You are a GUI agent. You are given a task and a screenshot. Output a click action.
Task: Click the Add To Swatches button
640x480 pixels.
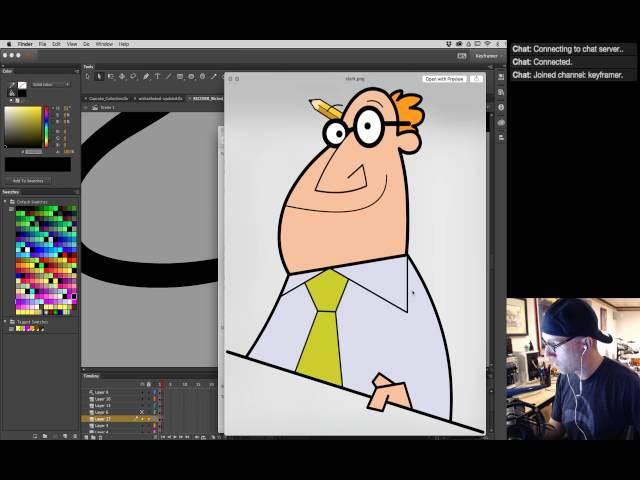(28, 180)
